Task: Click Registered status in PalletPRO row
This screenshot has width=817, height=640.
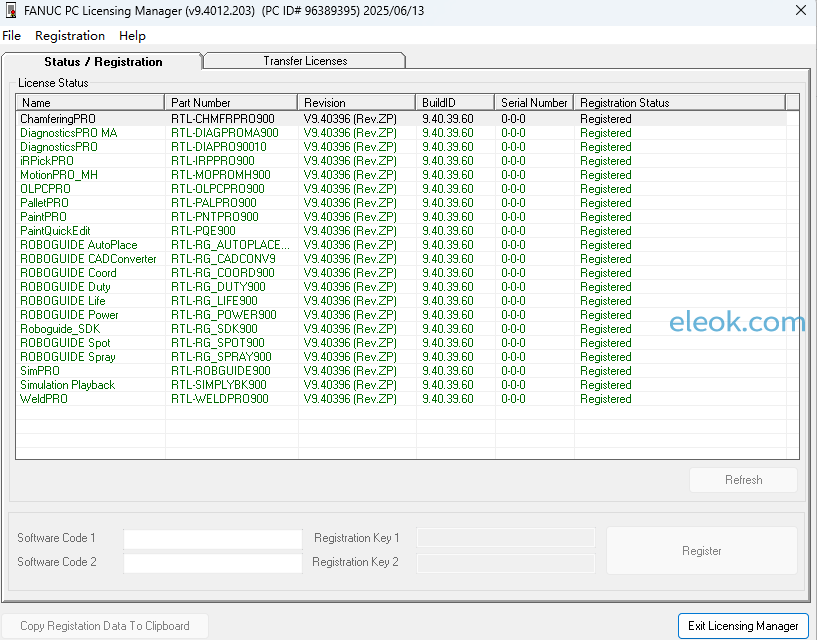Action: pos(605,203)
